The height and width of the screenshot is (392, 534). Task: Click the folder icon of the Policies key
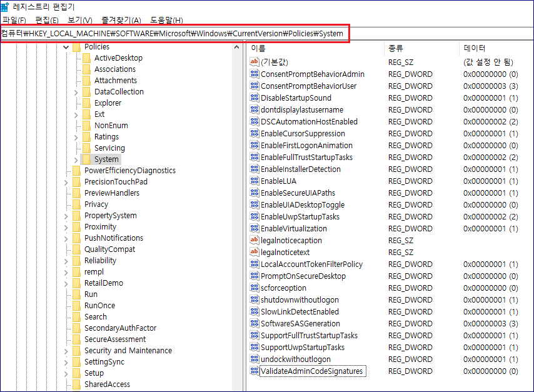(77, 47)
